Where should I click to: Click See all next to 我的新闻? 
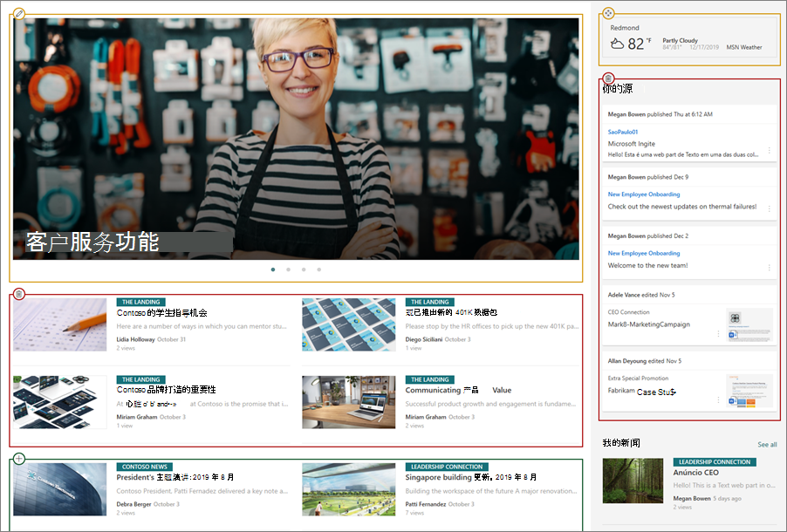point(767,444)
